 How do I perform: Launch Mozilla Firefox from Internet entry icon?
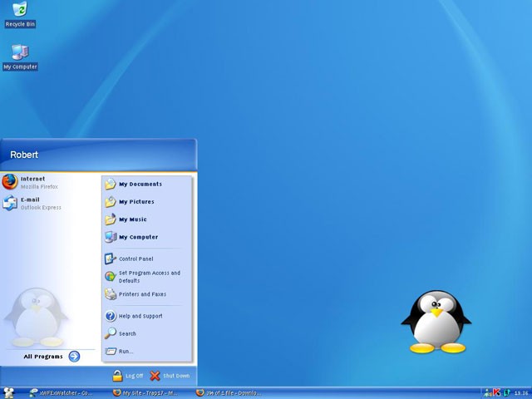point(10,182)
